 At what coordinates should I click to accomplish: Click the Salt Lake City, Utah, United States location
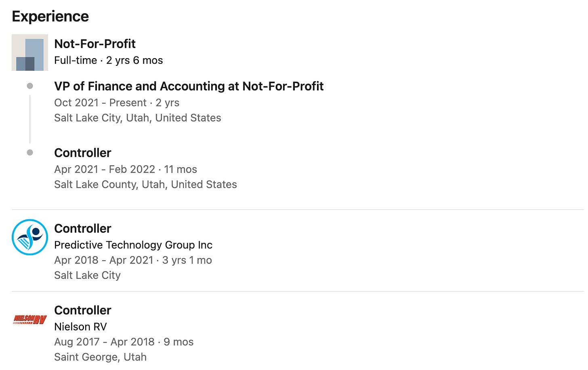point(138,118)
